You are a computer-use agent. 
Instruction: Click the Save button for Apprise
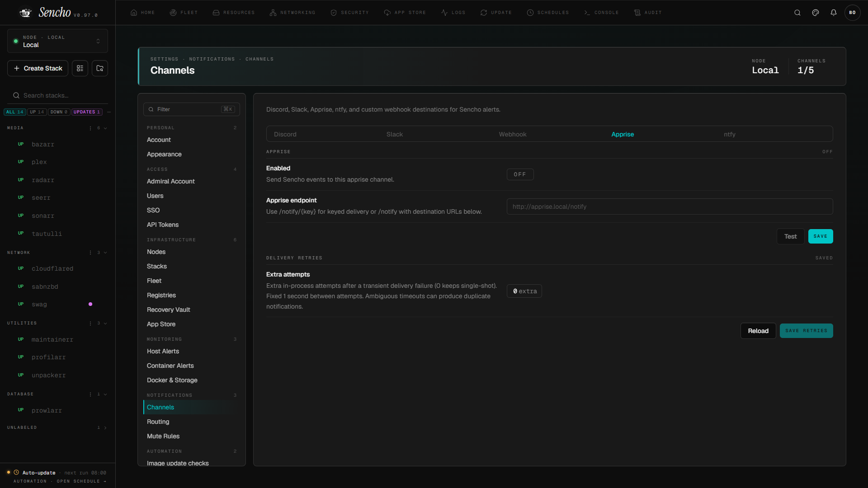tap(821, 236)
